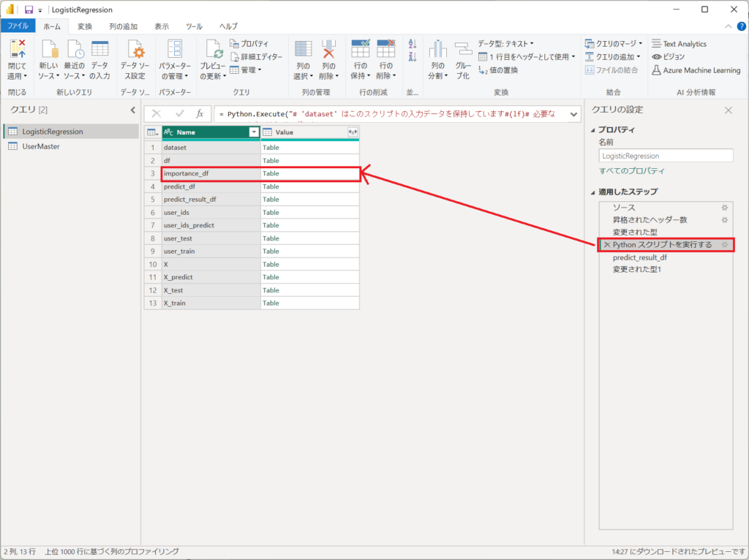This screenshot has height=560, width=749.
Task: Open the Table link for predict_df
Action: tap(271, 186)
